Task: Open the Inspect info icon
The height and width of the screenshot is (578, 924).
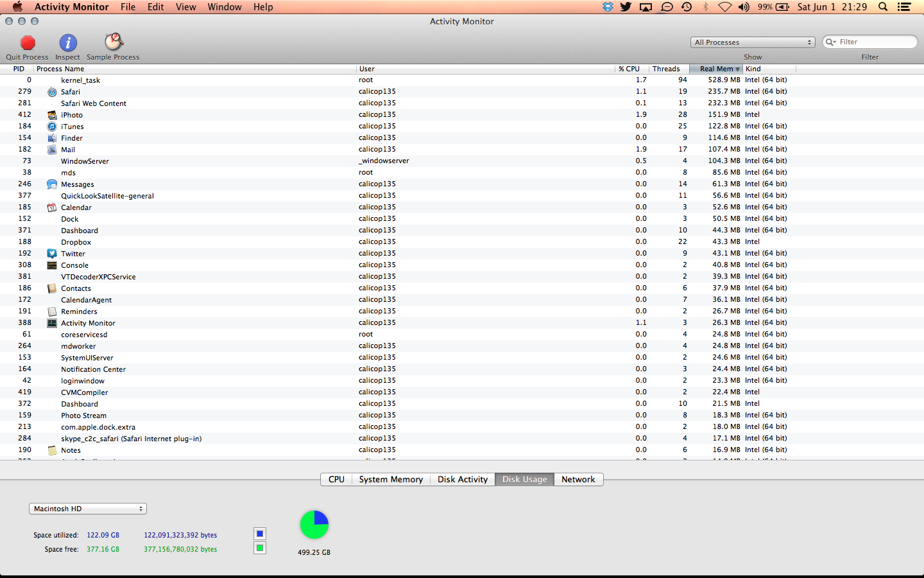Action: coord(68,43)
